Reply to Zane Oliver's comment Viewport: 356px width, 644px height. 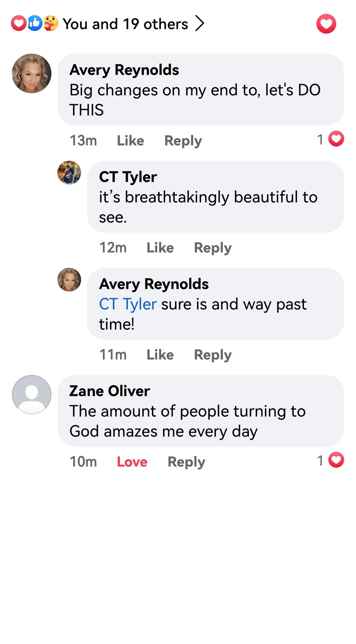click(x=186, y=462)
